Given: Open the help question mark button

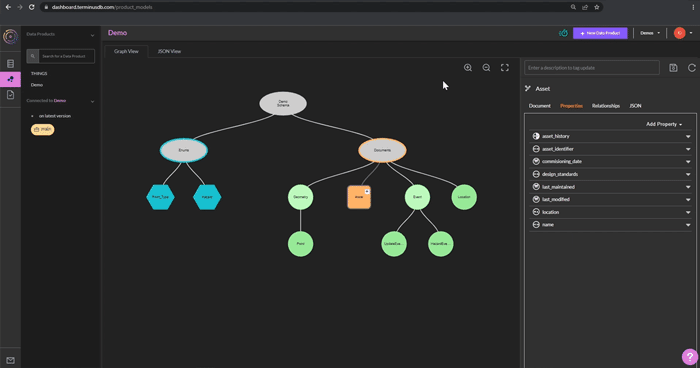Looking at the screenshot, I should click(x=690, y=357).
